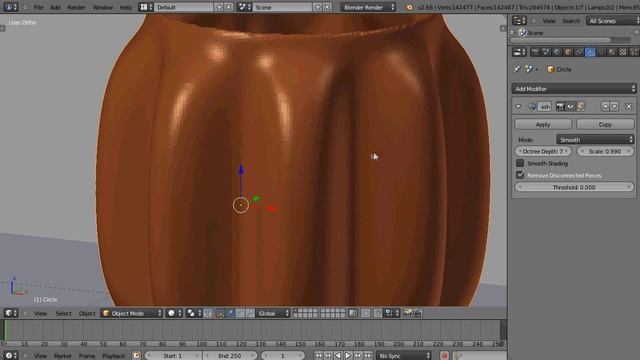Toggle the pin icon in Properties context
The image size is (640, 360).
click(517, 69)
